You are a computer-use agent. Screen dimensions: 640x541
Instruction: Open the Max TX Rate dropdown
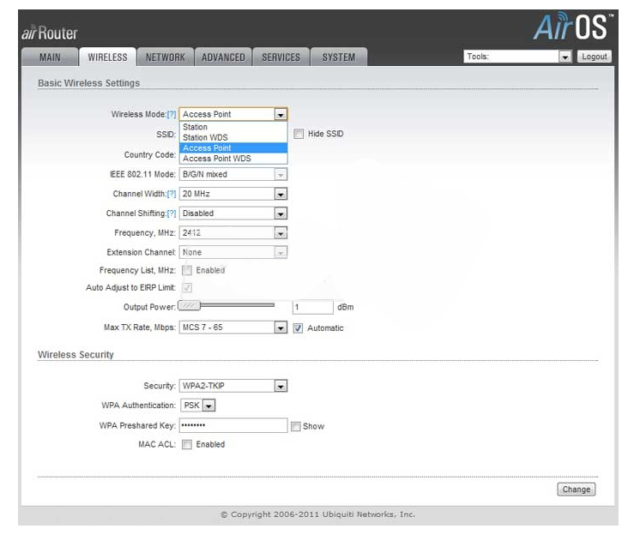click(233, 327)
